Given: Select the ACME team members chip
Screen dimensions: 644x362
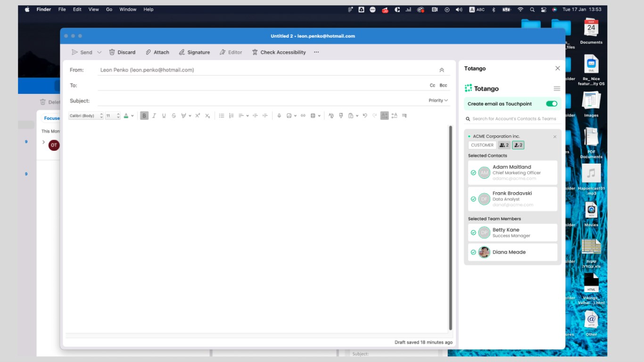Looking at the screenshot, I should point(518,145).
